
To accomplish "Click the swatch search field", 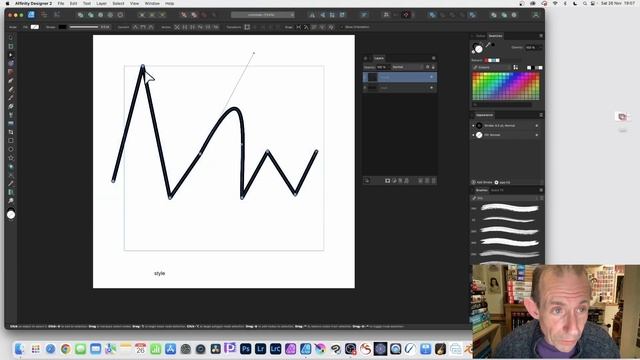I will tap(502, 105).
